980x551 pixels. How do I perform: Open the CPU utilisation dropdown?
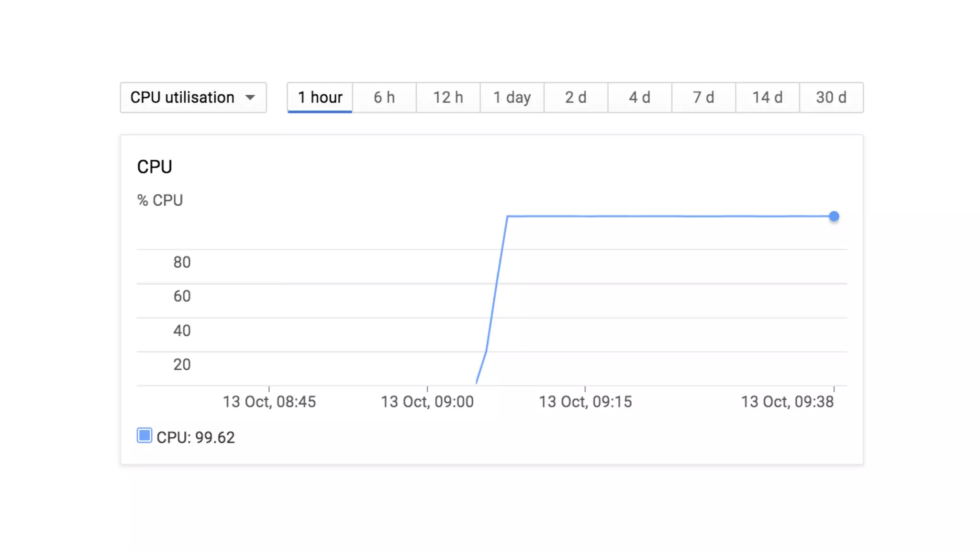point(193,98)
